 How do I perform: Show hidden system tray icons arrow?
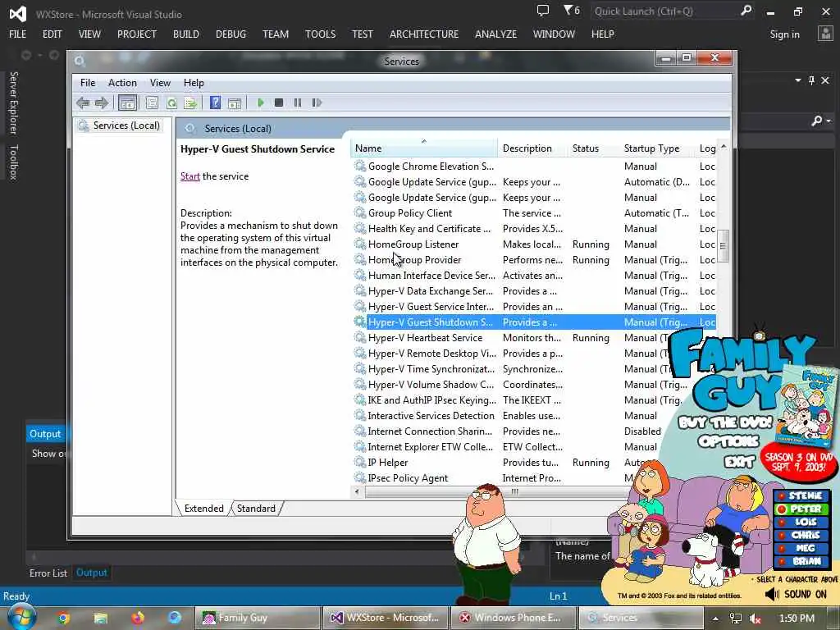coord(715,619)
